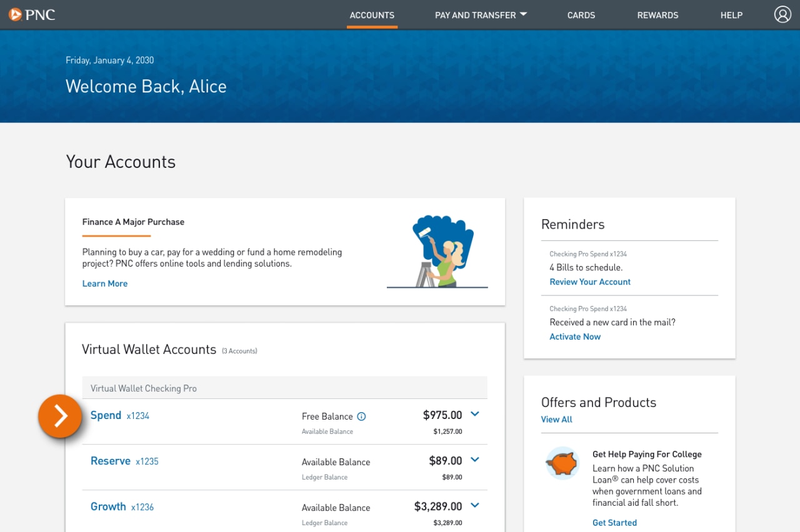Select Activate Now for your new card
This screenshot has width=800, height=532.
click(x=574, y=337)
